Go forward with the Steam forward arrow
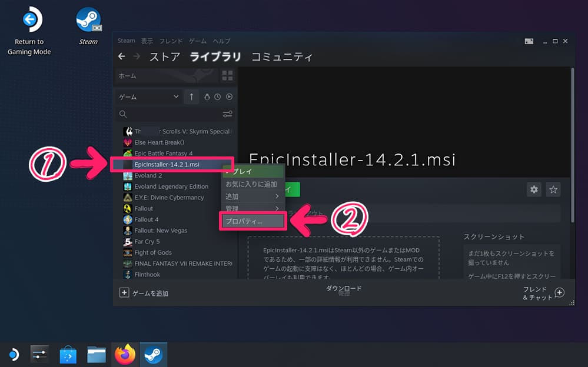The image size is (588, 367). [137, 56]
